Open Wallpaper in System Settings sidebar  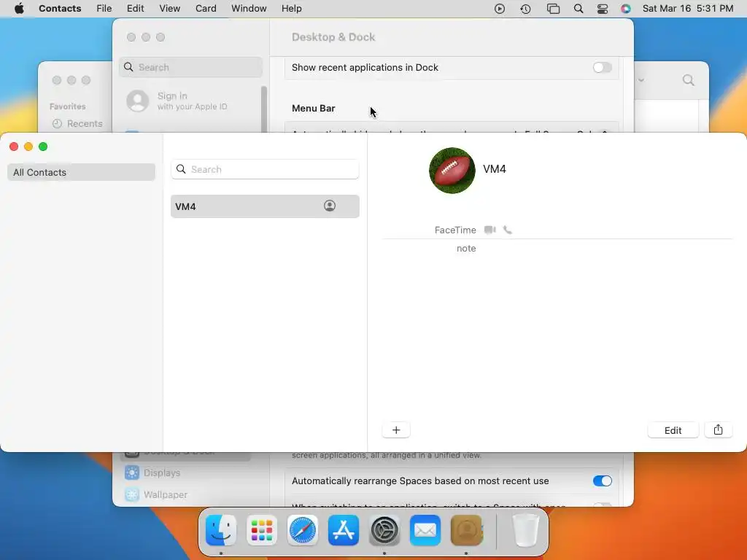[x=166, y=495]
